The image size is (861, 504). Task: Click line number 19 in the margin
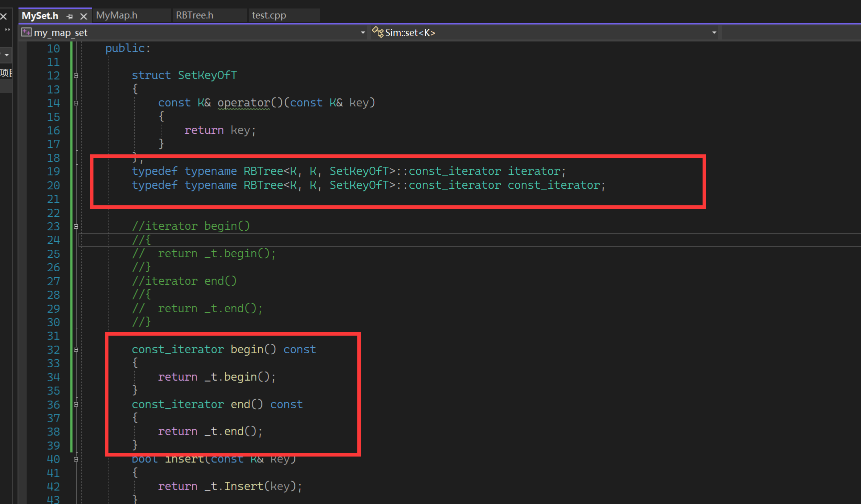point(53,171)
